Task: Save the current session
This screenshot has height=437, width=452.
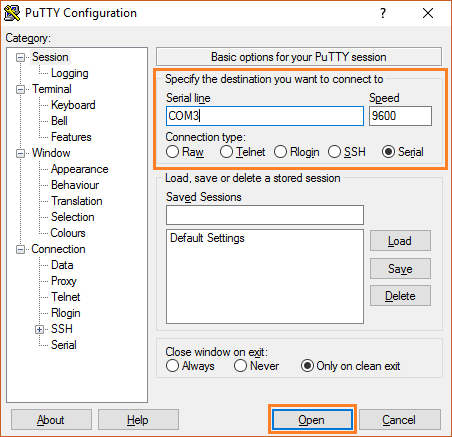Action: (400, 268)
